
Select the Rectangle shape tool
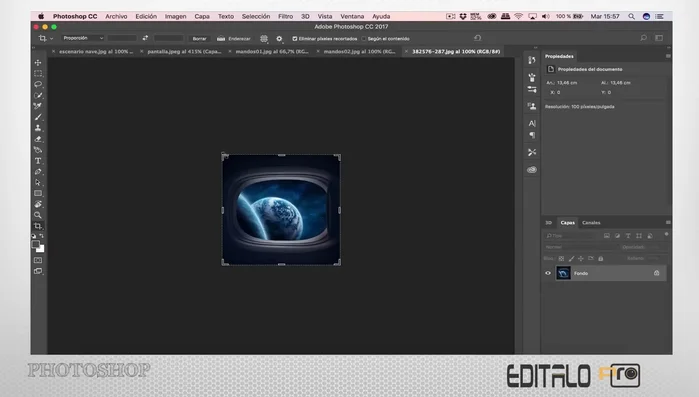coord(38,193)
